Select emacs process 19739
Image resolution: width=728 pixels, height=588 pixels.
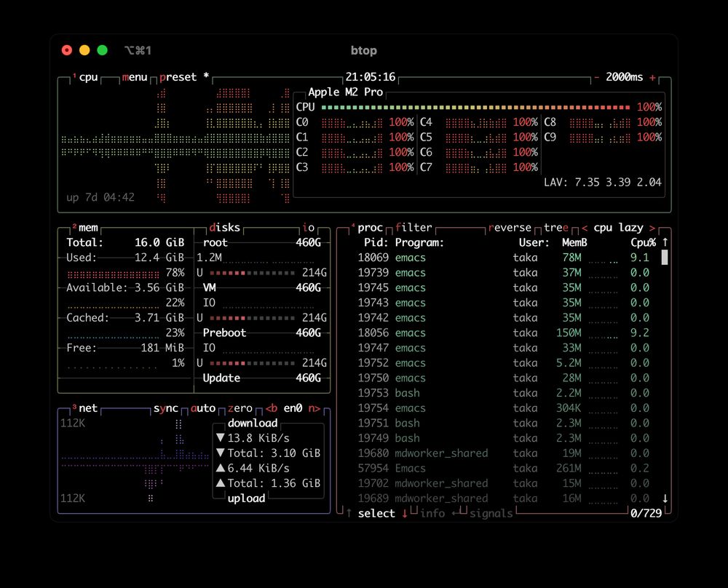(503, 272)
